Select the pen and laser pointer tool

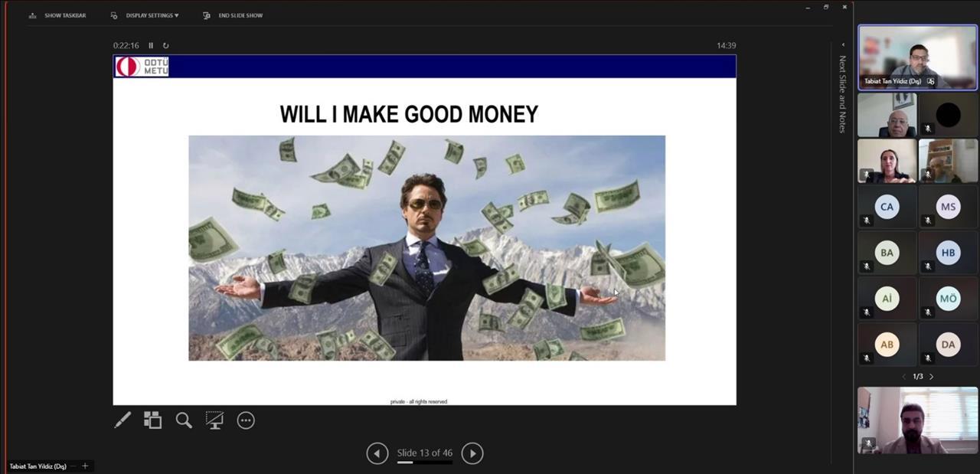[x=122, y=420]
